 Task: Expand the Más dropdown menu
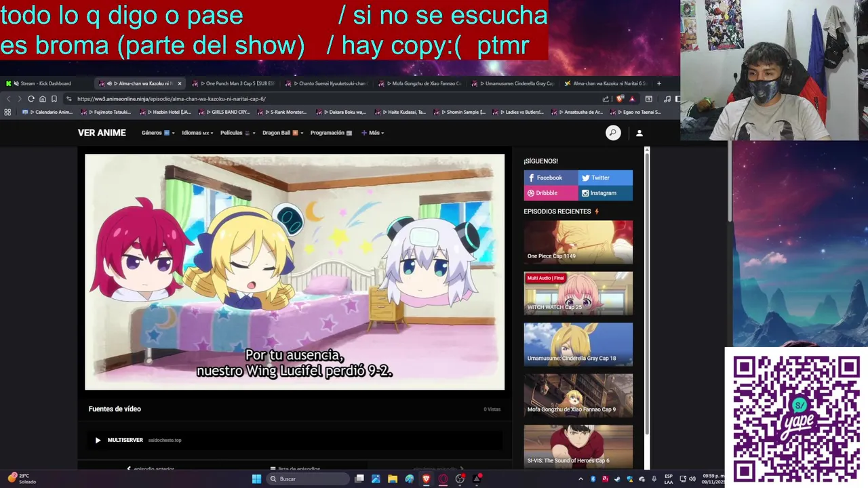click(373, 133)
